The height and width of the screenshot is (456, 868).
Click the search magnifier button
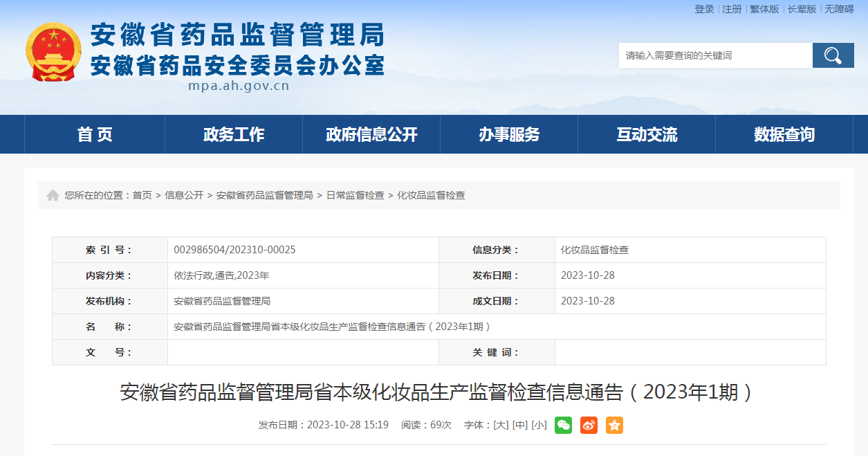(833, 55)
